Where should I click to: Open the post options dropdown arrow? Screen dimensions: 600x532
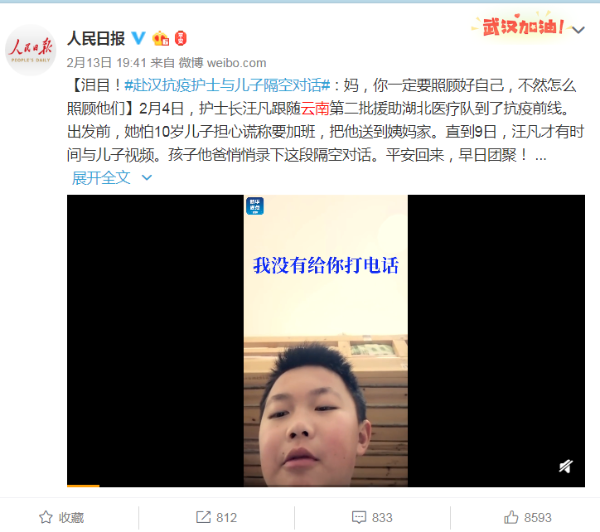coord(578,30)
